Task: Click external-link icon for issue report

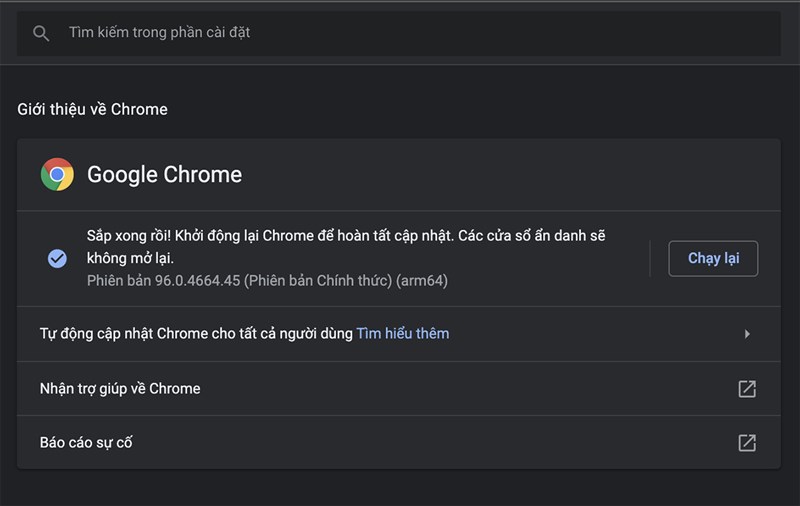Action: pos(747,443)
